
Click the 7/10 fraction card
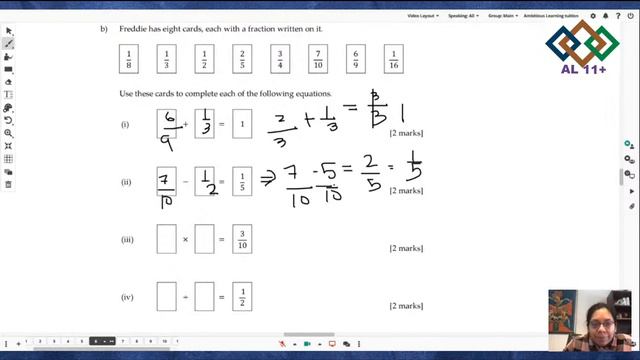[x=318, y=59]
